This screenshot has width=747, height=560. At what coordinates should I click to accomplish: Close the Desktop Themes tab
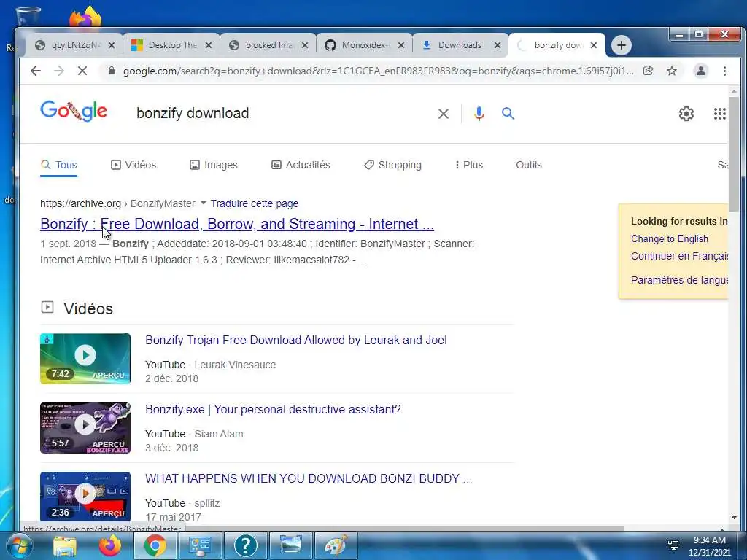(209, 45)
